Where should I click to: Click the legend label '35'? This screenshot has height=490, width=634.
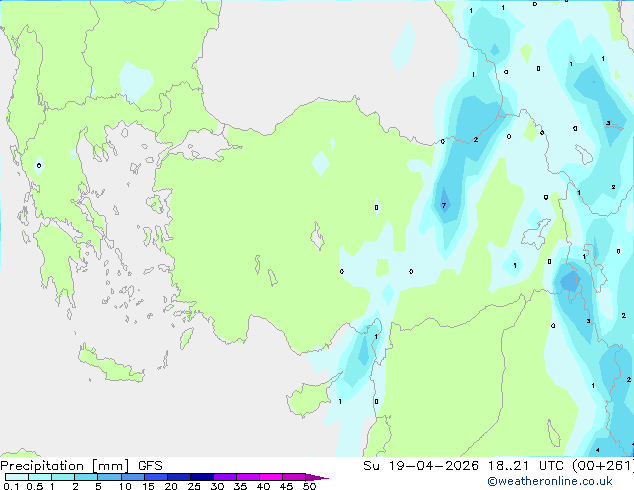[240, 486]
